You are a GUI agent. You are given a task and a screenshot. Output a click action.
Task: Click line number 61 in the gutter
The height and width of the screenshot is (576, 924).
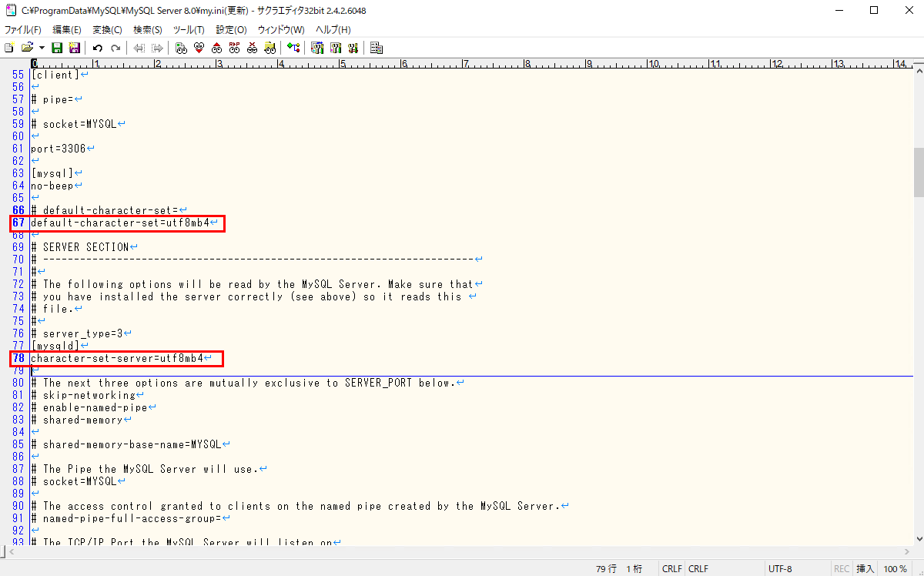click(18, 149)
